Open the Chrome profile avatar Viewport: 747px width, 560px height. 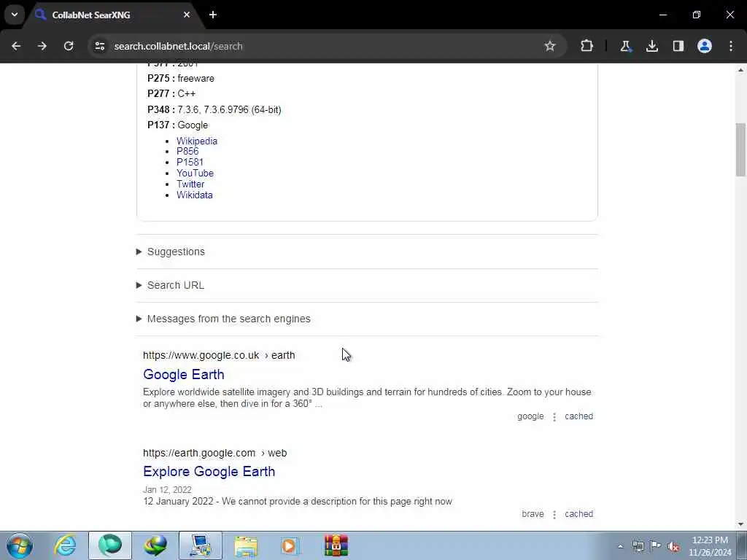(705, 46)
